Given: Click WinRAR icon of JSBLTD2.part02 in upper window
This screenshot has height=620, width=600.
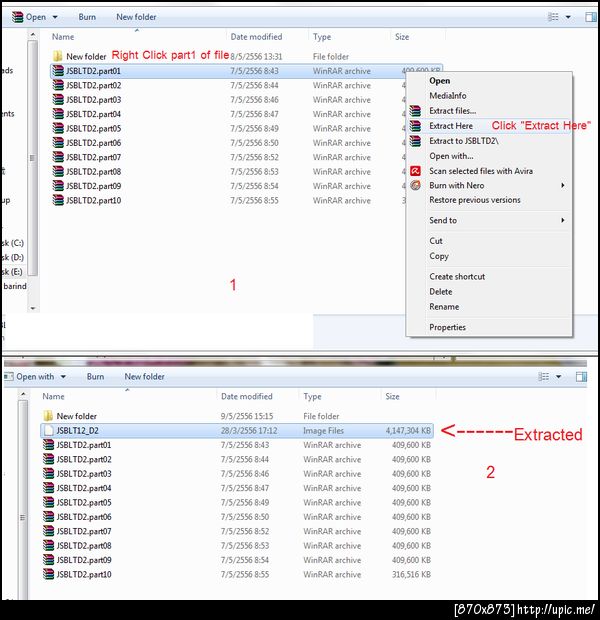Looking at the screenshot, I should point(58,85).
